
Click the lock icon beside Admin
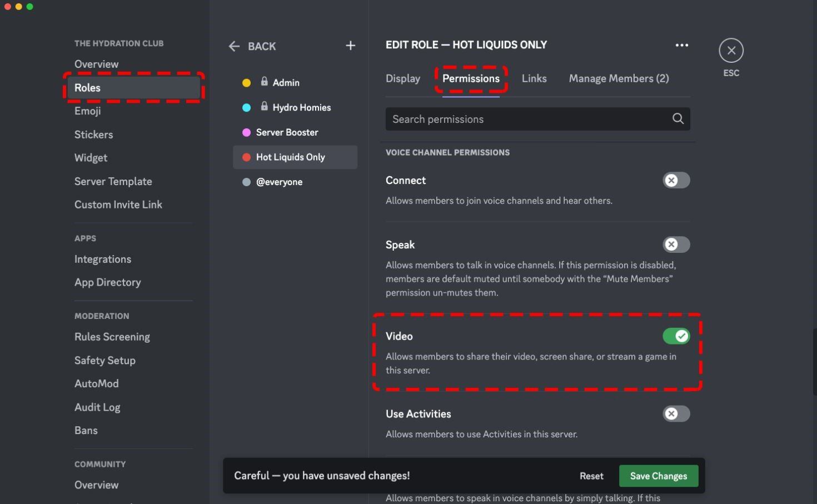265,82
